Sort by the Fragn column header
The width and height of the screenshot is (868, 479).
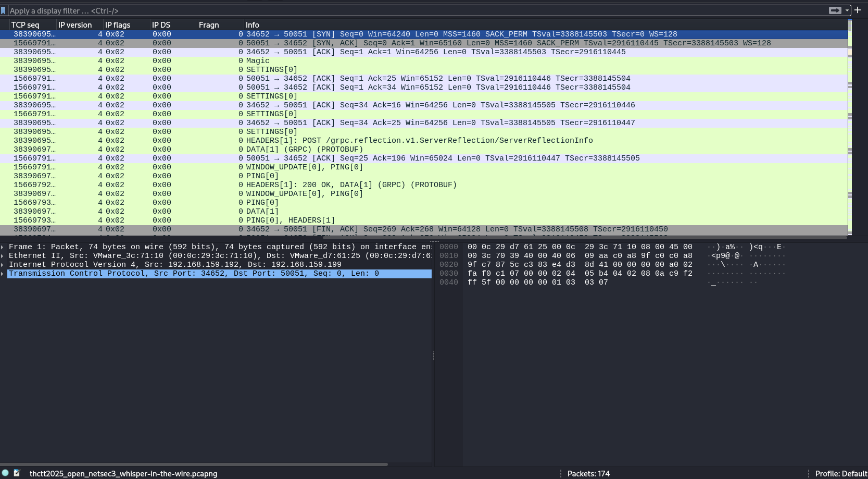pyautogui.click(x=220, y=24)
